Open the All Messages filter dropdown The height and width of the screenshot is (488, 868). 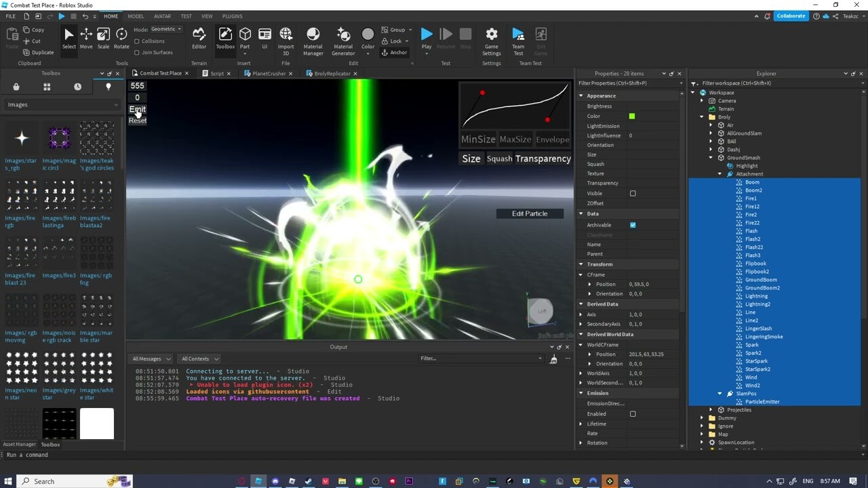pos(151,359)
